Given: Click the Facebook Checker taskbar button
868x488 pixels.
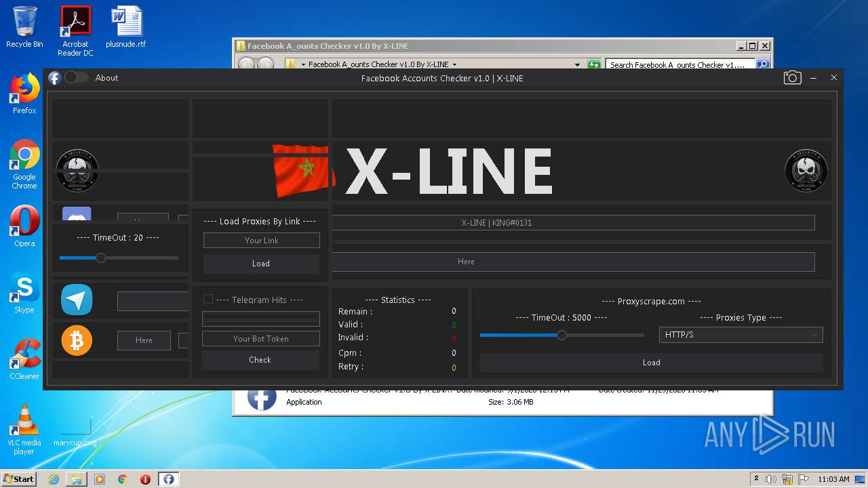Looking at the screenshot, I should 168,479.
